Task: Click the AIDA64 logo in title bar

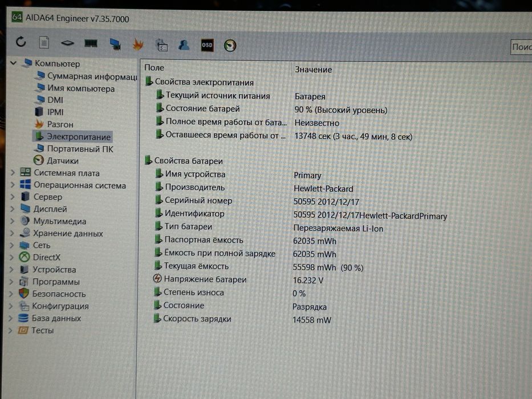Action: coord(17,17)
